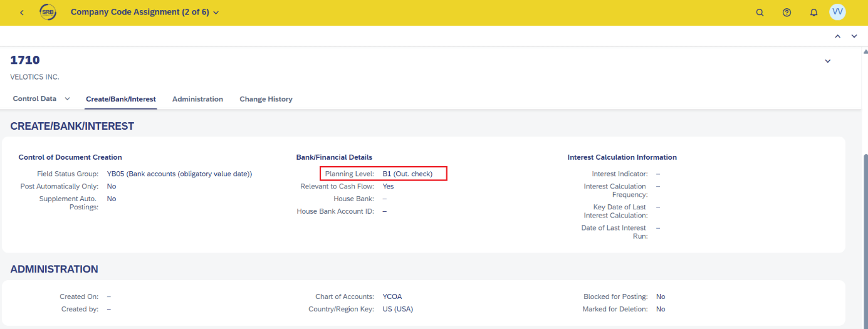Show notifications with the bell icon

click(x=813, y=13)
